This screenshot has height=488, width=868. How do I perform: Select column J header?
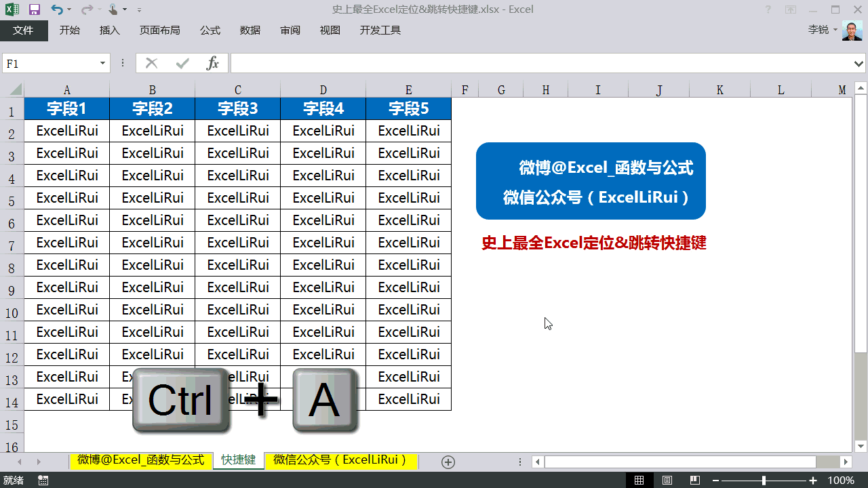[x=658, y=89]
